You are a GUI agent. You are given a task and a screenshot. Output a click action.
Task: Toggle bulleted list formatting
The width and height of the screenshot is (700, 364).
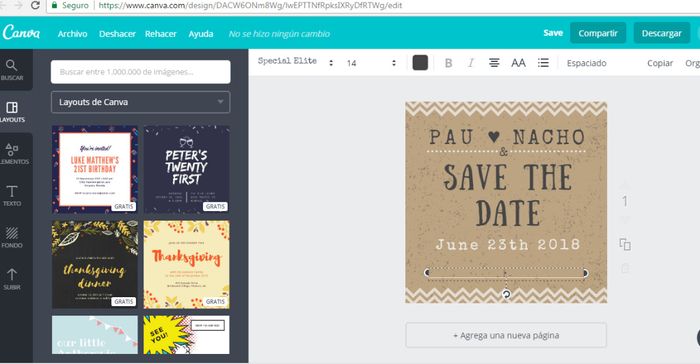[543, 63]
